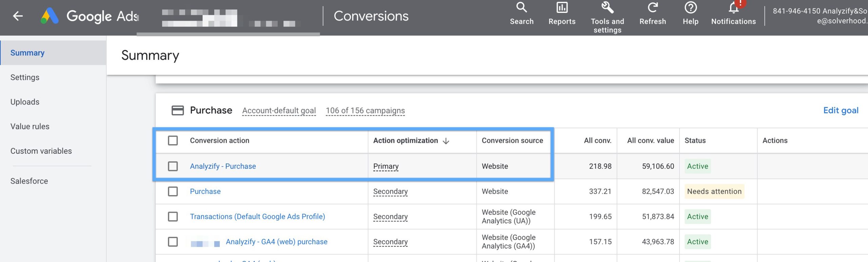Click the 59,106.60 conversion value

coord(658,166)
